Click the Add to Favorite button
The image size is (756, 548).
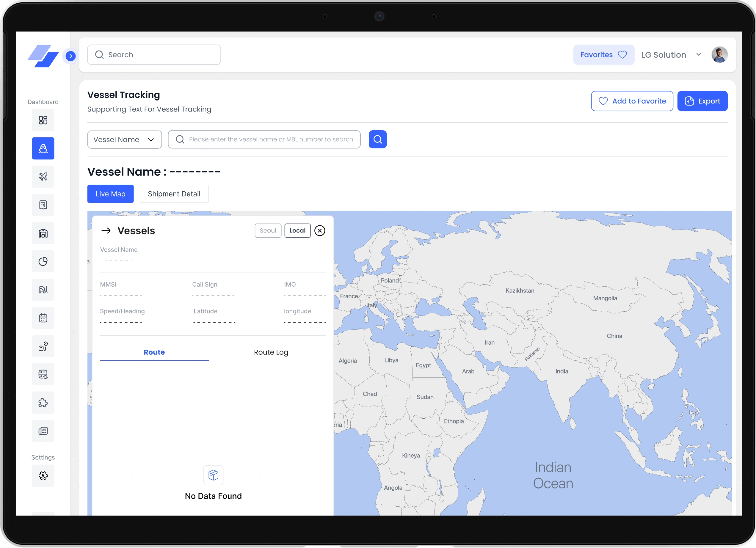click(632, 101)
